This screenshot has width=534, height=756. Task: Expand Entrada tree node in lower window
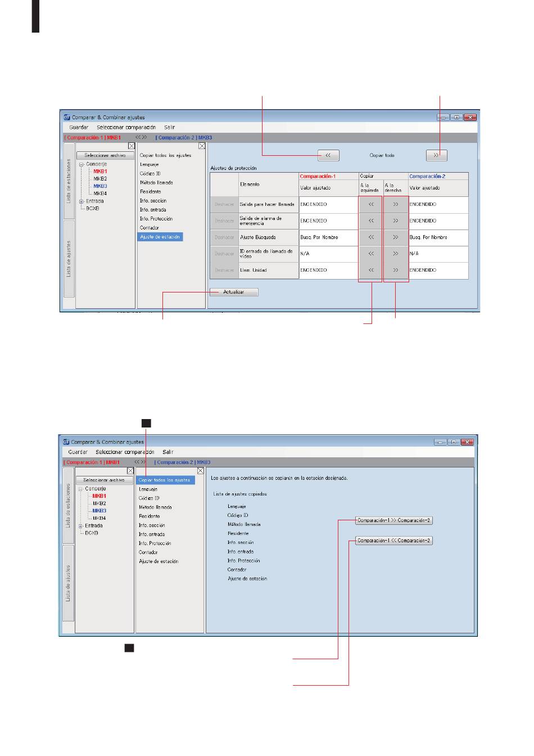coord(80,526)
